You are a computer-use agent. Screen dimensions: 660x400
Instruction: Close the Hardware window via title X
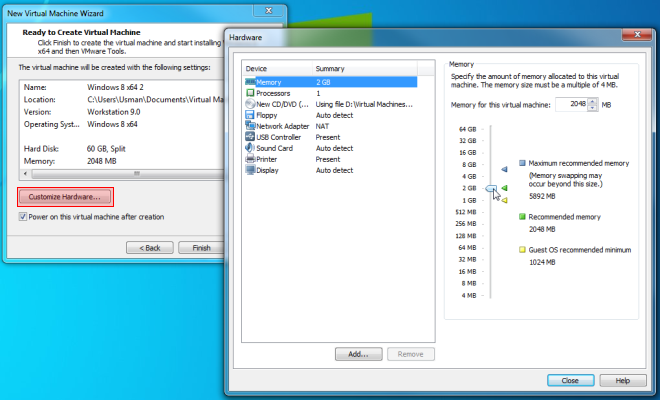[x=637, y=35]
